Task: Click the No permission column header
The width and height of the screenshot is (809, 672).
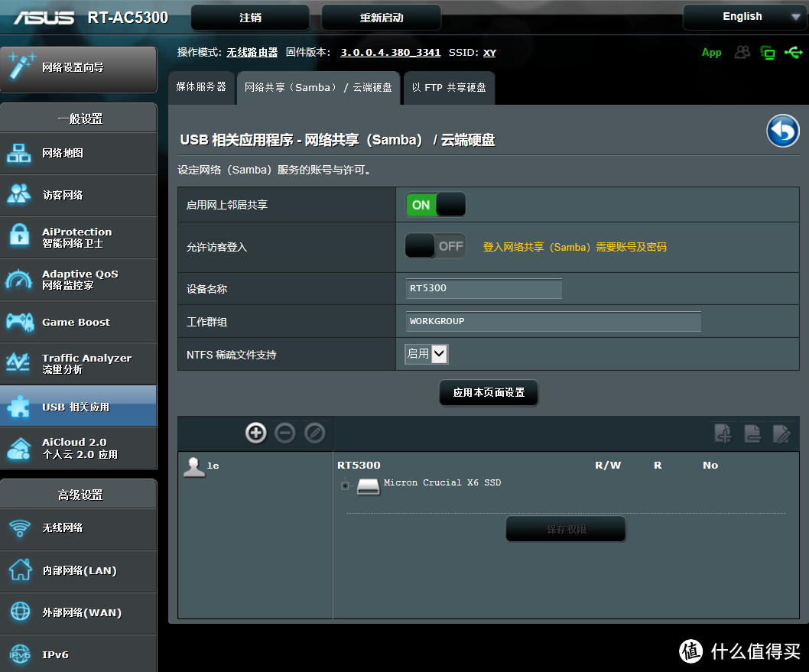Action: tap(710, 465)
